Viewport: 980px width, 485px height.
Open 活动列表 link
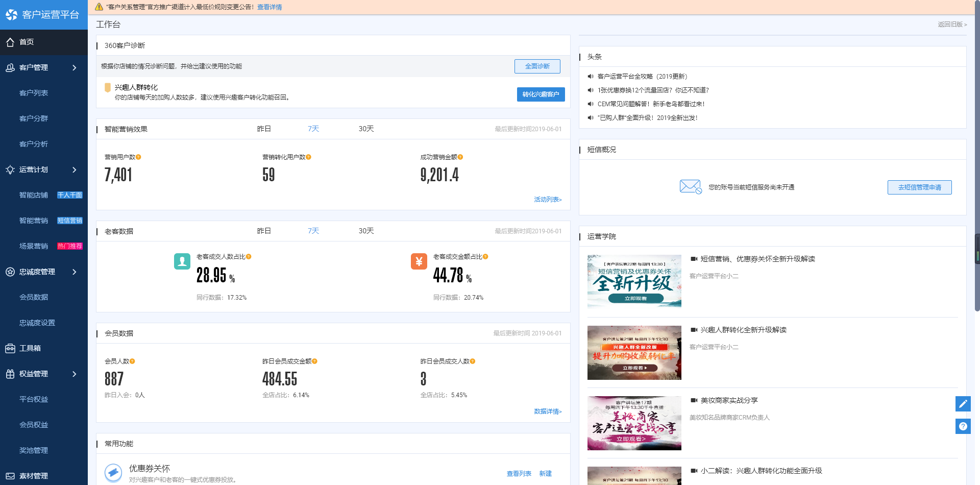click(x=548, y=200)
